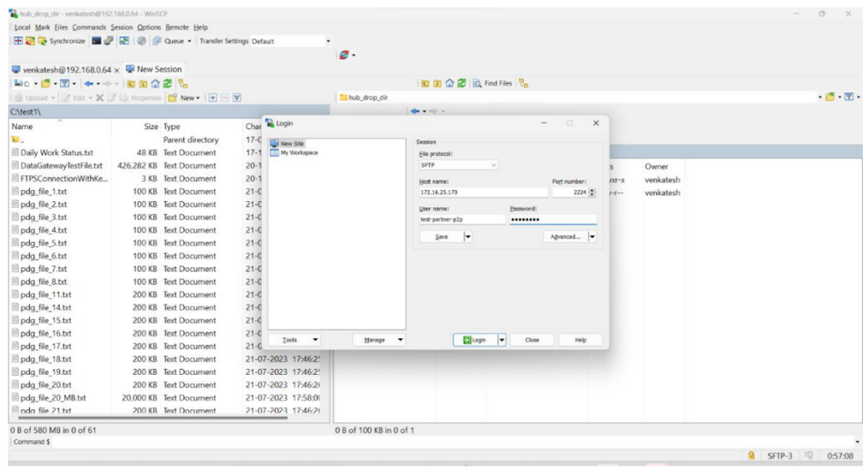Open the terminal console icon in toolbar
The width and height of the screenshot is (868, 469).
point(95,41)
